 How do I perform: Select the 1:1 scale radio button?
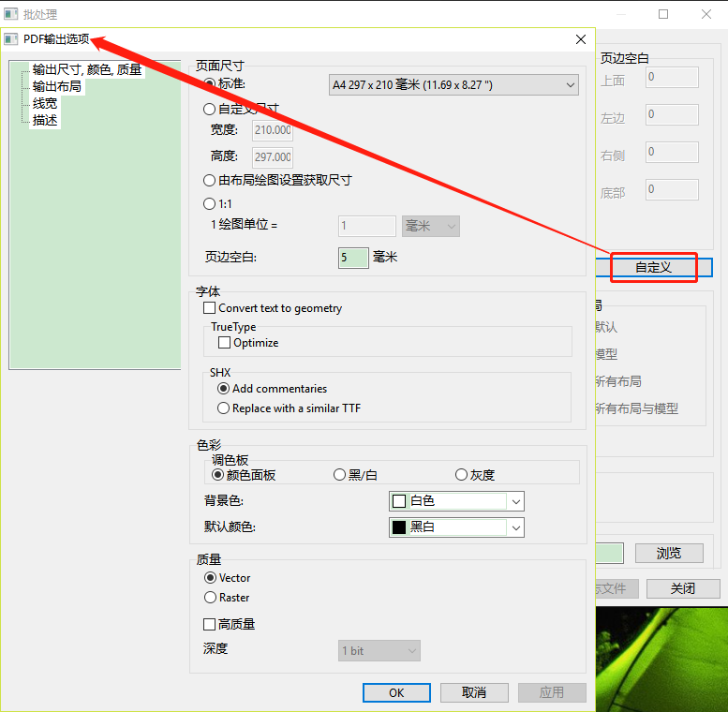(x=209, y=203)
